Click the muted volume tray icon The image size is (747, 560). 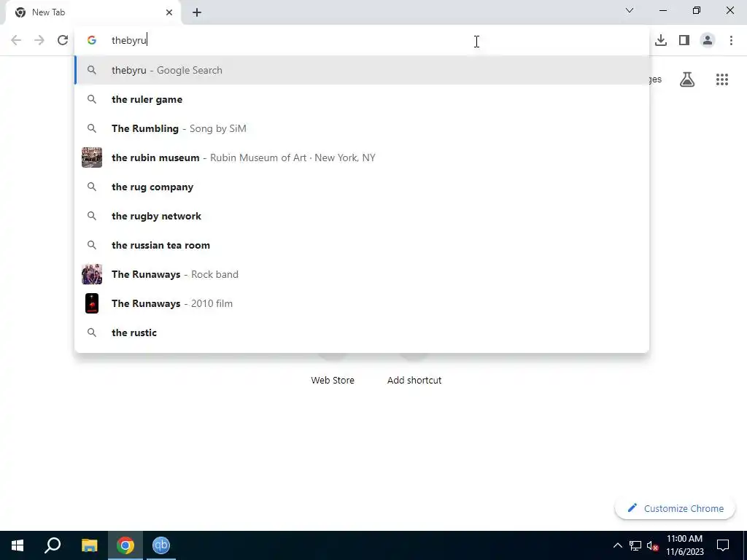coord(653,545)
